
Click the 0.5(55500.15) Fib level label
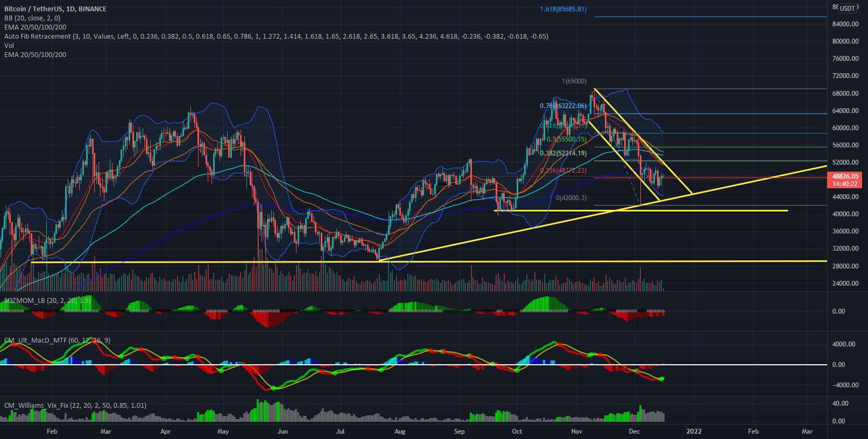coord(567,139)
